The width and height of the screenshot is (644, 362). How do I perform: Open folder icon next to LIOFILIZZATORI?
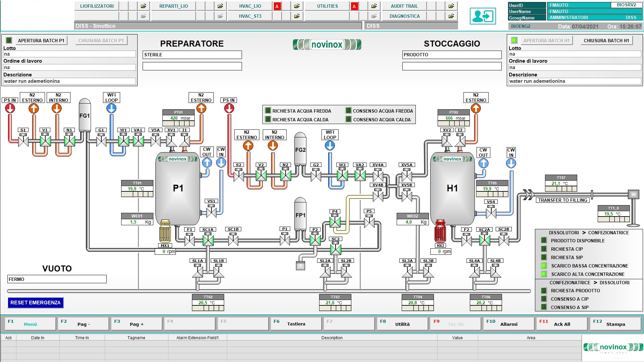143,6
